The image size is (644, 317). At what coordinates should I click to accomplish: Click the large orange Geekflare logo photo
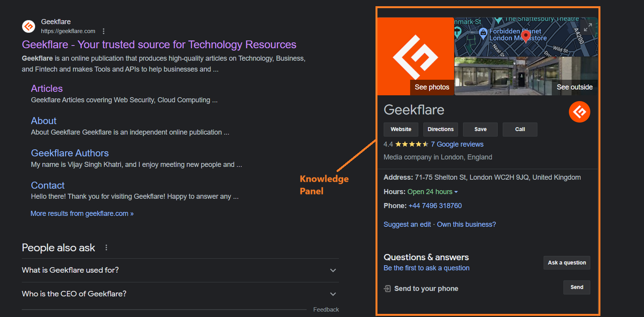coord(415,56)
